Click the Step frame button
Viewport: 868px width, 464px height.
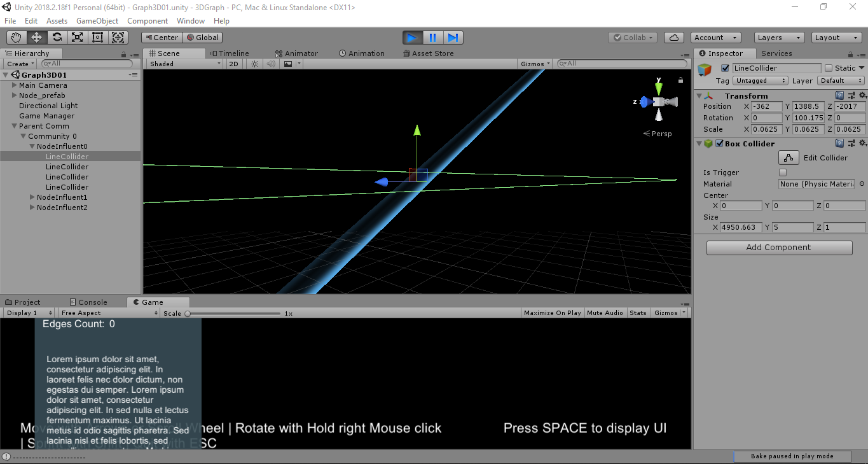(x=453, y=38)
